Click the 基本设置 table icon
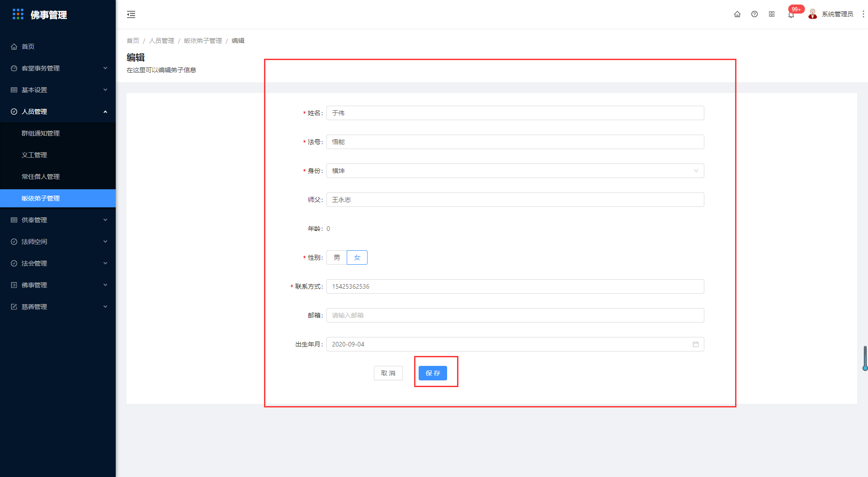The image size is (868, 477). pos(14,90)
